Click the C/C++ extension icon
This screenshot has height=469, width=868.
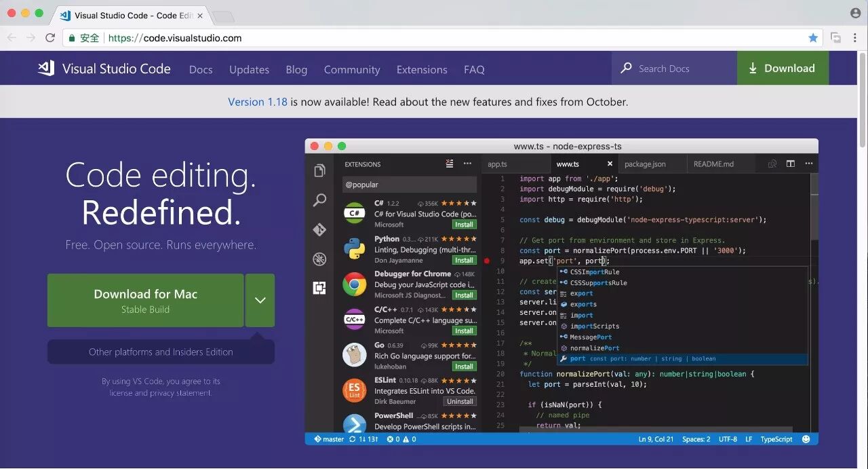pos(355,320)
